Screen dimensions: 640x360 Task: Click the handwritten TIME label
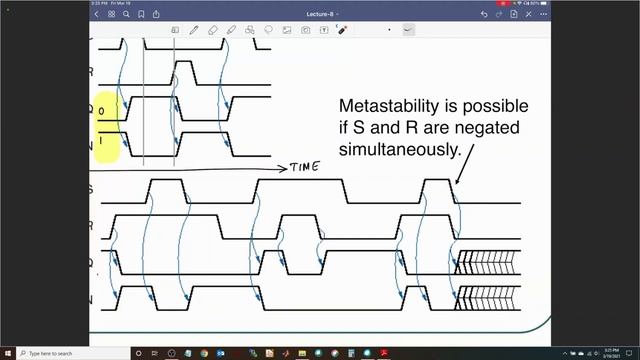click(x=304, y=167)
